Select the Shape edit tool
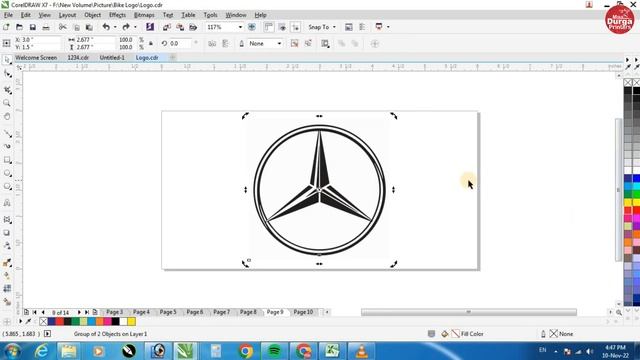640x360 pixels. point(7,74)
